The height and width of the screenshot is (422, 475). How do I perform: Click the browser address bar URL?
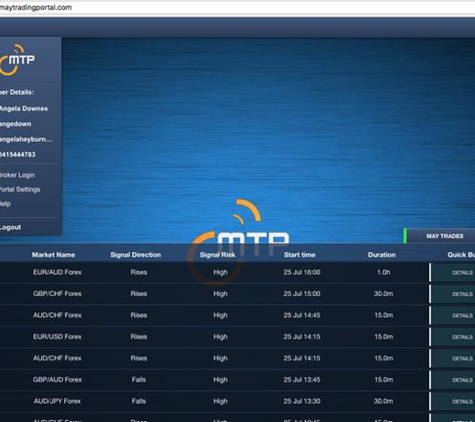point(35,7)
